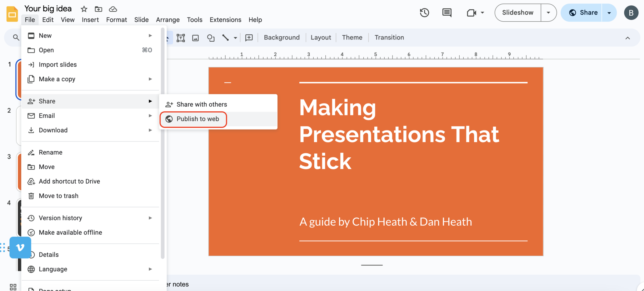The width and height of the screenshot is (644, 291).
Task: Choose Share with others
Action: 218,105
